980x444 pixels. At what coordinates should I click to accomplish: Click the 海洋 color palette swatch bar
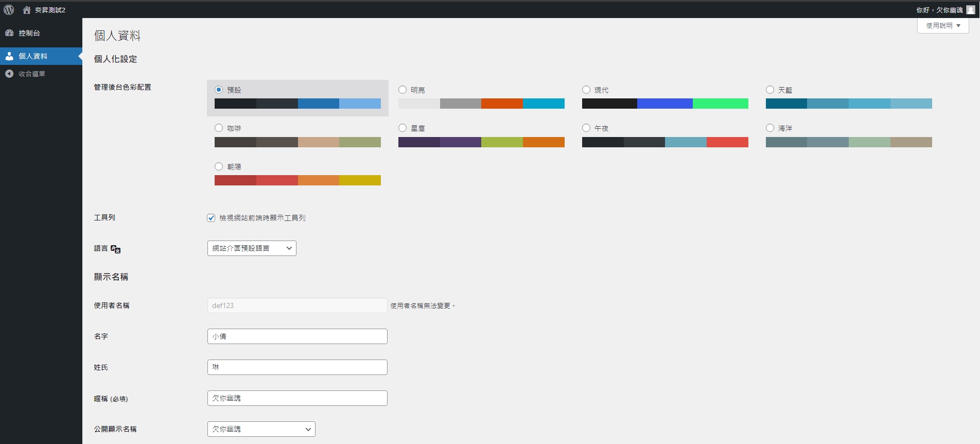(849, 142)
